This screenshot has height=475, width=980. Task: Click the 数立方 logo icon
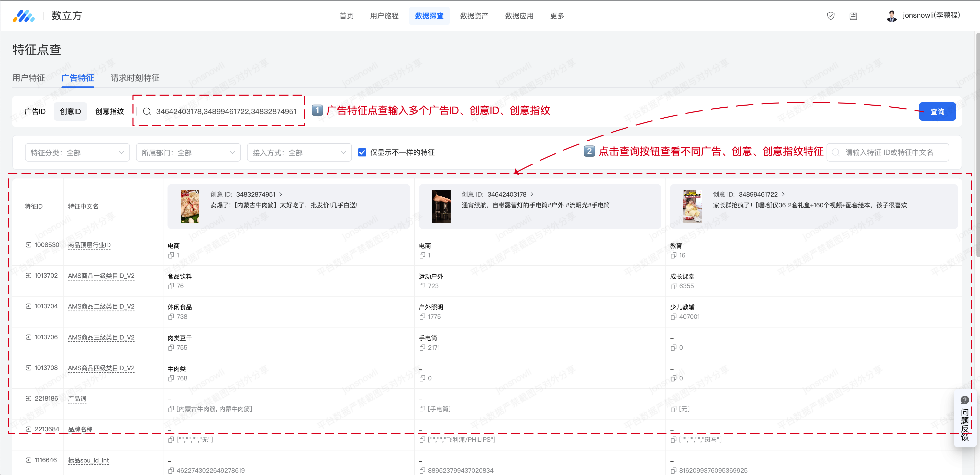click(24, 16)
